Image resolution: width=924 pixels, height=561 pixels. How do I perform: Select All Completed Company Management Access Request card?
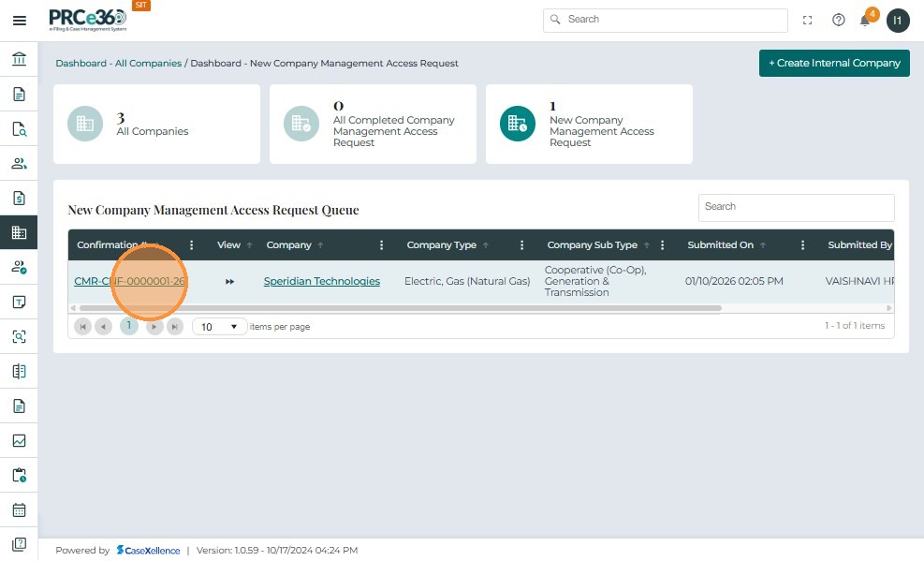tap(373, 125)
